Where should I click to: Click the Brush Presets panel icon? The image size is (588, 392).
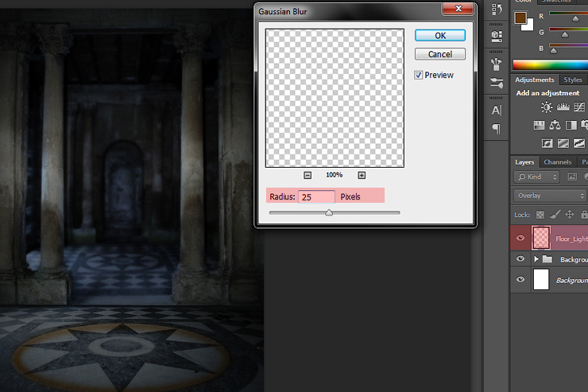[497, 82]
